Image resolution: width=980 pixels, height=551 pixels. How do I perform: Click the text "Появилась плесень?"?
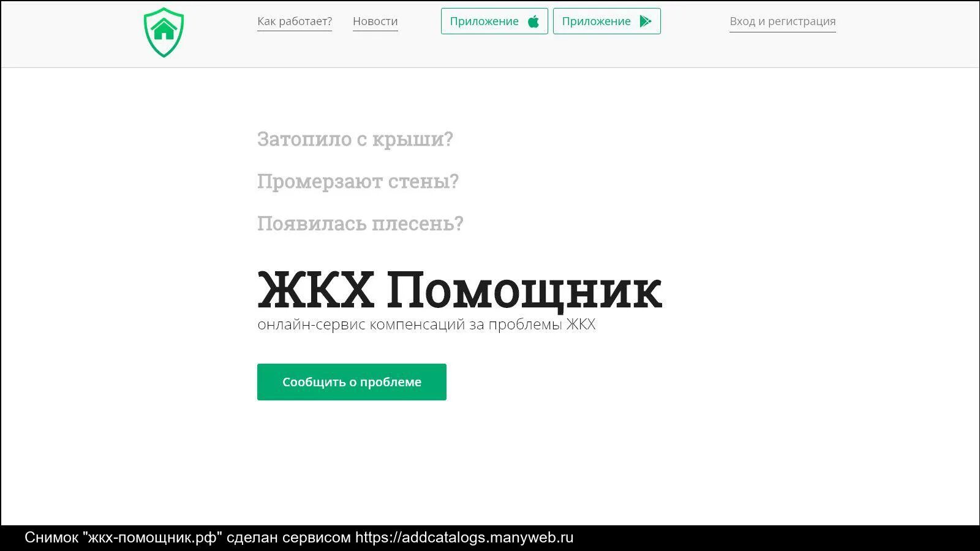360,224
